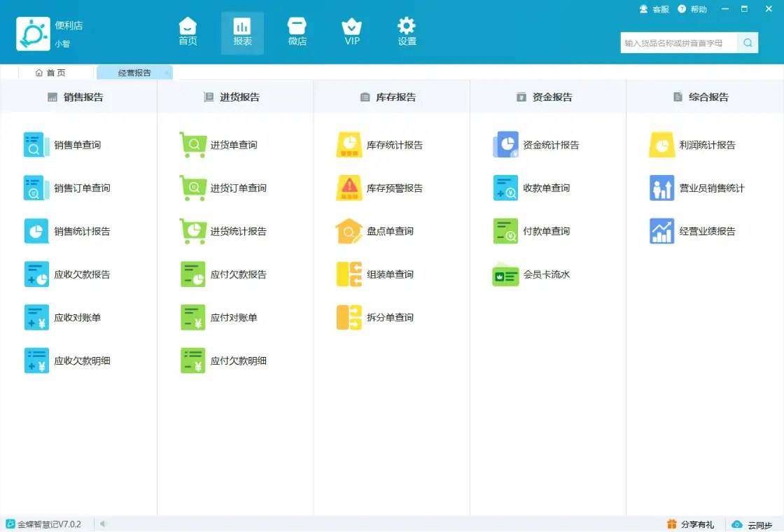Open 会员卡流水 card icon
Viewport: 784px width, 532px height.
point(505,274)
